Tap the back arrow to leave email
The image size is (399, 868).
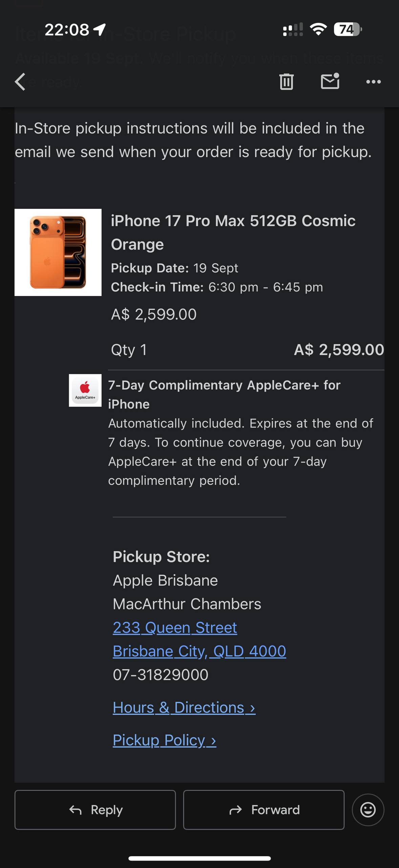pyautogui.click(x=20, y=82)
